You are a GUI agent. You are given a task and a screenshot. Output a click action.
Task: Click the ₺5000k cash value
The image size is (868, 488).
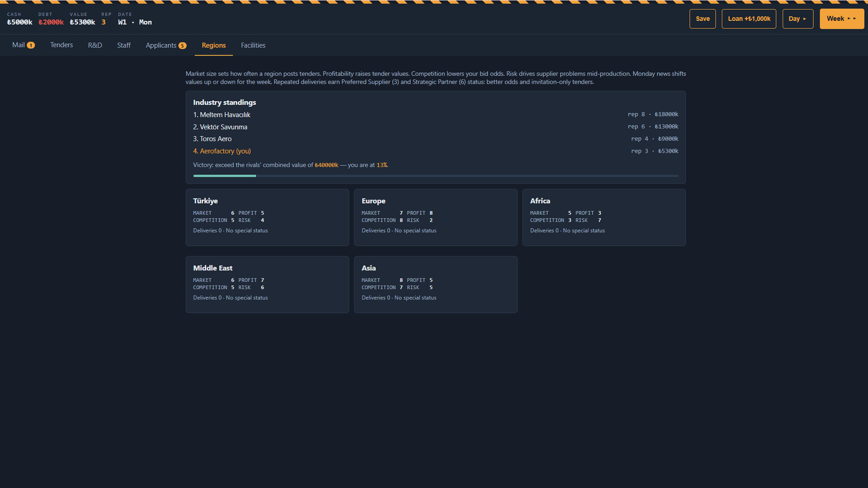19,22
